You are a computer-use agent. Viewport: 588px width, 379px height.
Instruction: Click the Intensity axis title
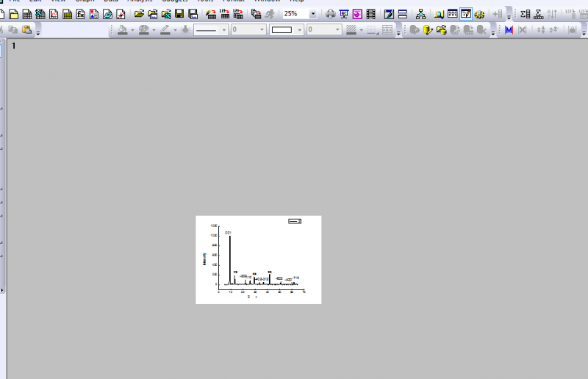click(204, 259)
